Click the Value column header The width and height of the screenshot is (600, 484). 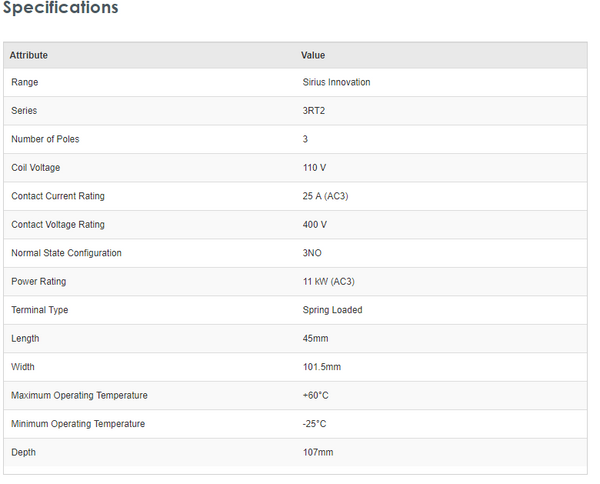313,55
